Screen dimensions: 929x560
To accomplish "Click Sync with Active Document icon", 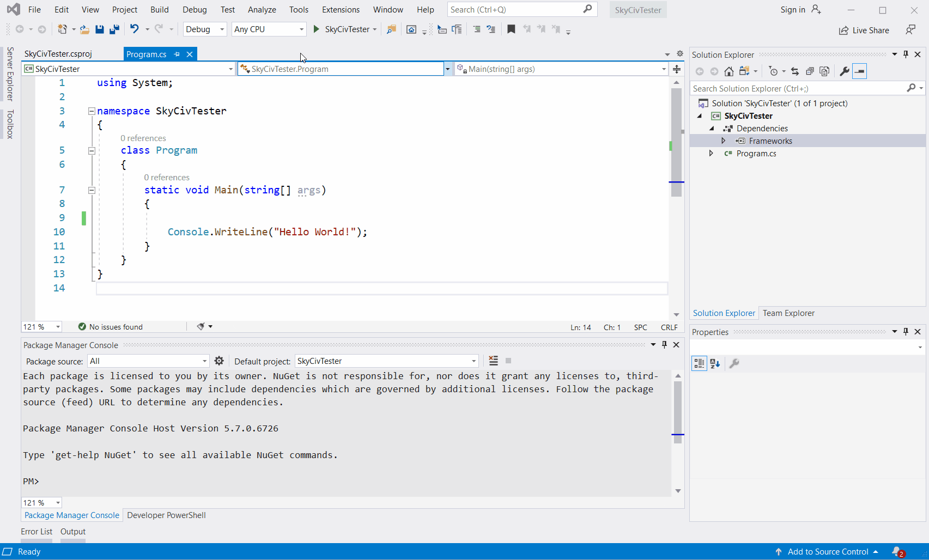I will click(795, 71).
